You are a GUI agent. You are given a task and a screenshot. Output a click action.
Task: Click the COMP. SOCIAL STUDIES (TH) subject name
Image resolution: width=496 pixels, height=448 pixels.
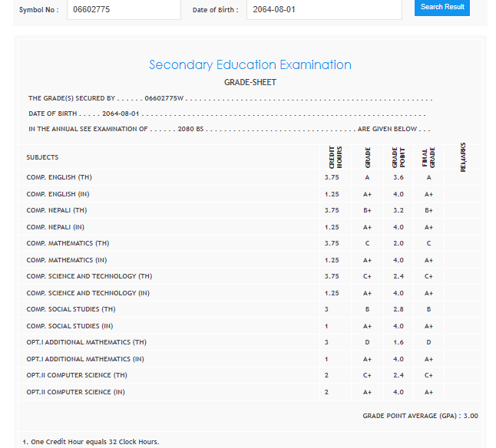[x=71, y=309]
